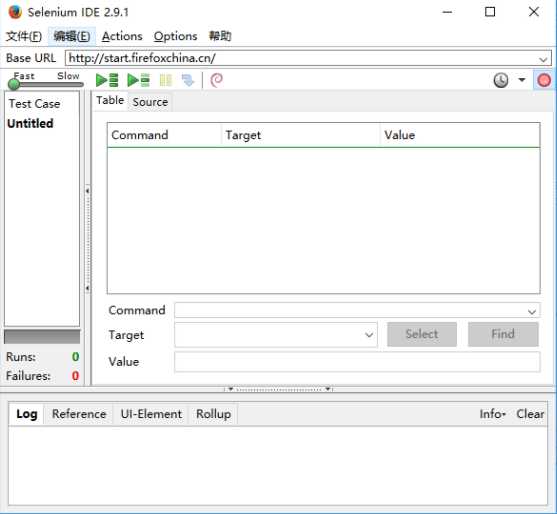The height and width of the screenshot is (514, 557).
Task: Open the 编辑(E) menu
Action: click(x=72, y=36)
